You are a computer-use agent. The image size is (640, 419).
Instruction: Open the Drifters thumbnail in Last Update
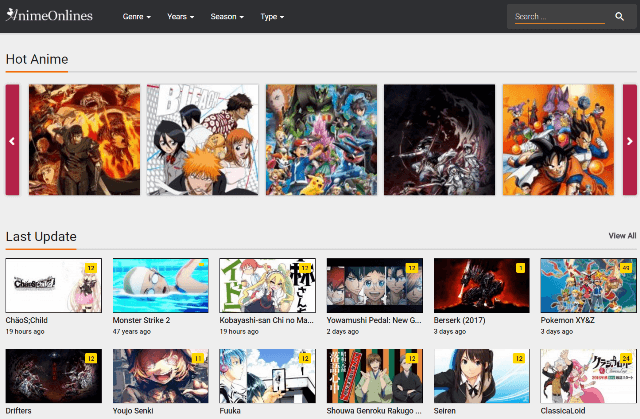tap(53, 376)
